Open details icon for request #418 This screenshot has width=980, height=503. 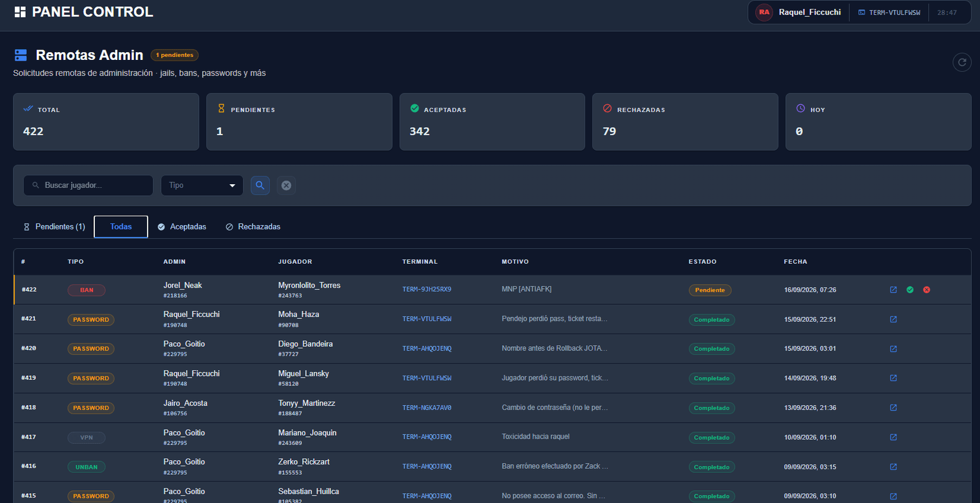(x=893, y=408)
